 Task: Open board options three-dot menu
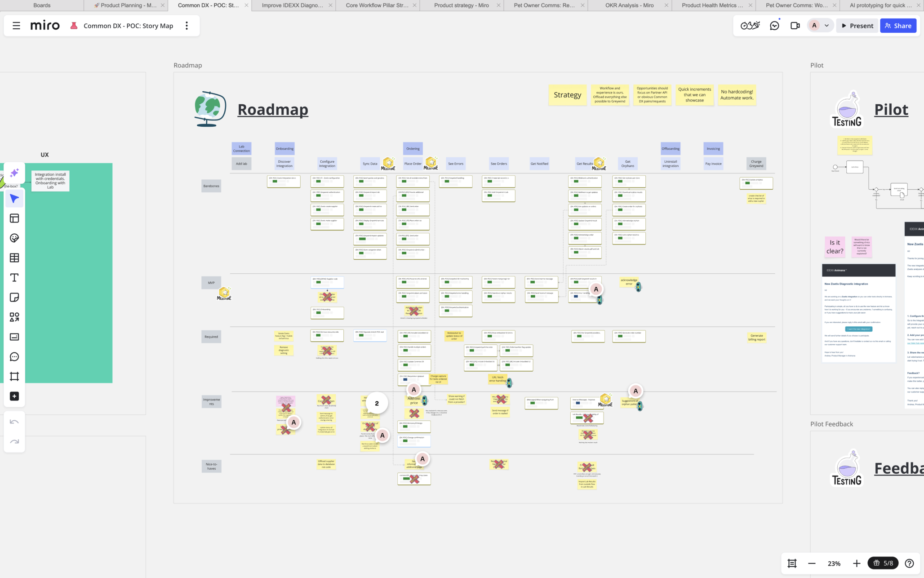(187, 26)
